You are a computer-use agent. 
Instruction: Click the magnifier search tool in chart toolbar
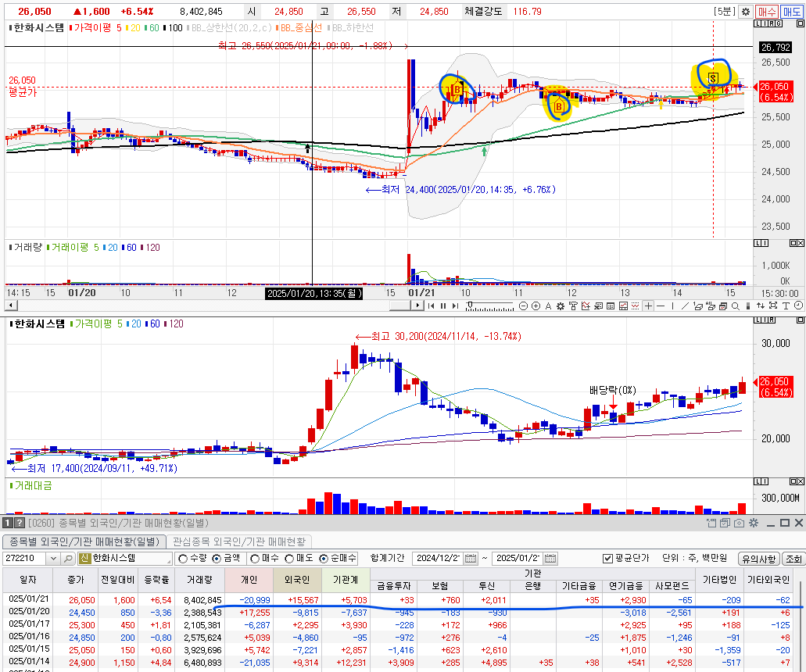pyautogui.click(x=736, y=306)
